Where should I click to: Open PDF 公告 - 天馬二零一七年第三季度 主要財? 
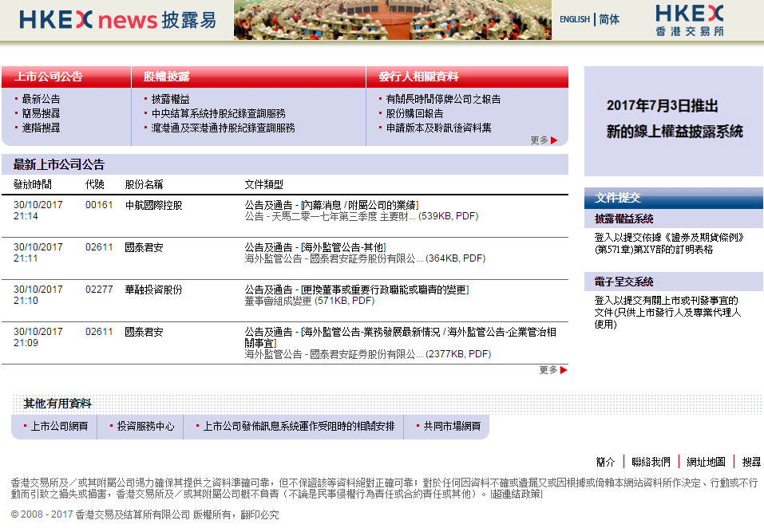(361, 216)
